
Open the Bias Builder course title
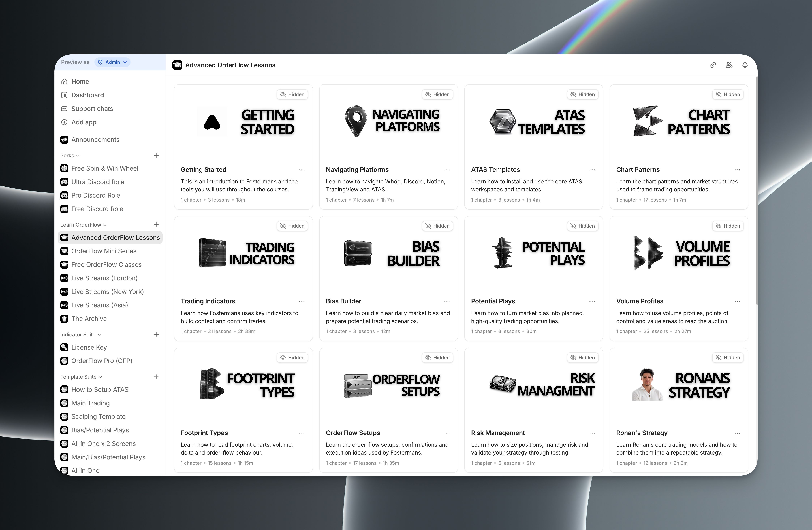[x=344, y=301]
